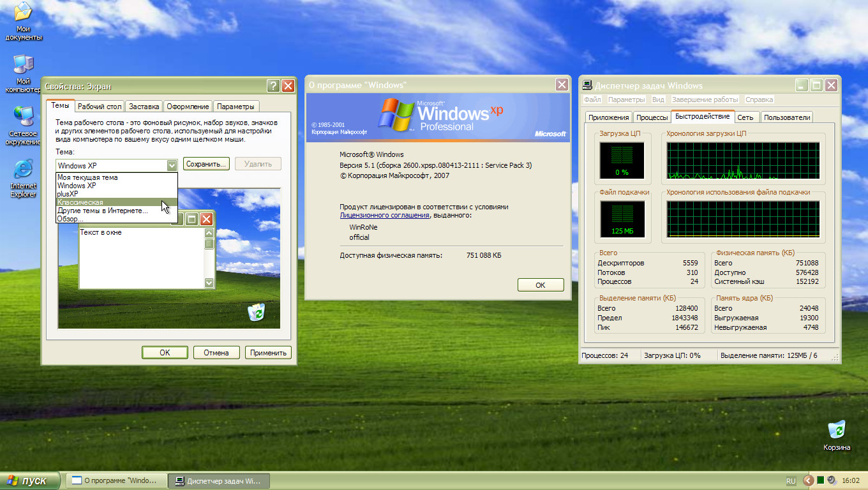Screen dimensions: 868x490
Task: Choose the Обзор... theme list option
Action: point(116,219)
